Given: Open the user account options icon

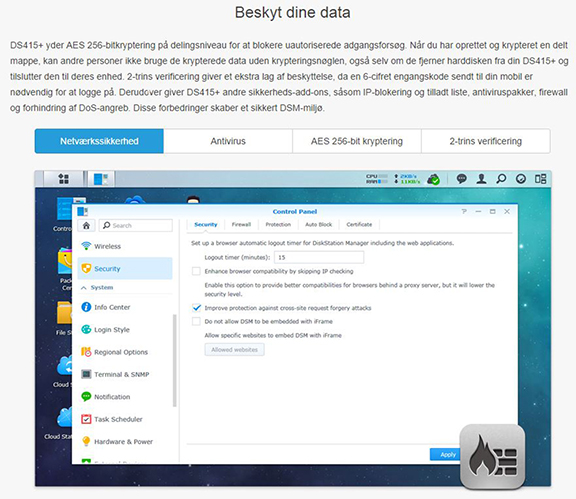Looking at the screenshot, I should point(481,179).
